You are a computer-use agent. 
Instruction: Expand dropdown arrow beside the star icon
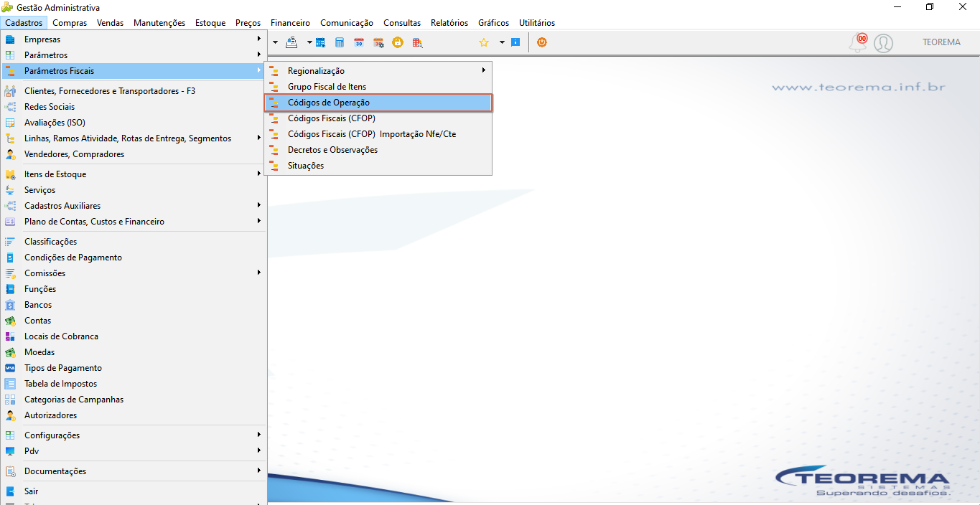pos(502,42)
